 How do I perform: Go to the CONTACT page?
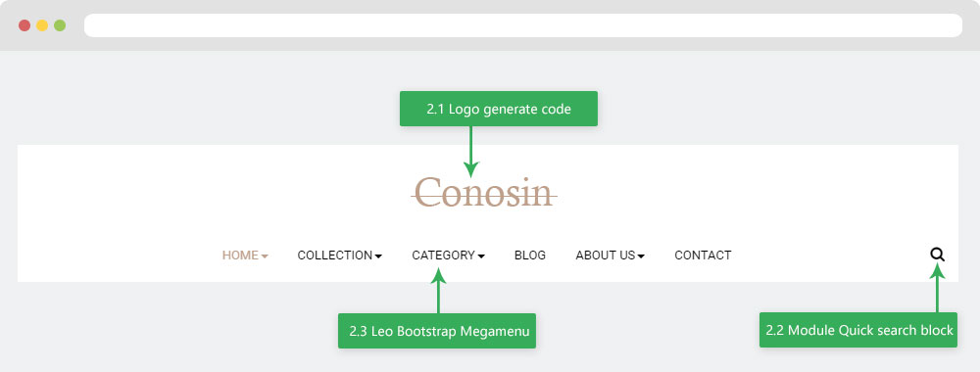coord(703,256)
